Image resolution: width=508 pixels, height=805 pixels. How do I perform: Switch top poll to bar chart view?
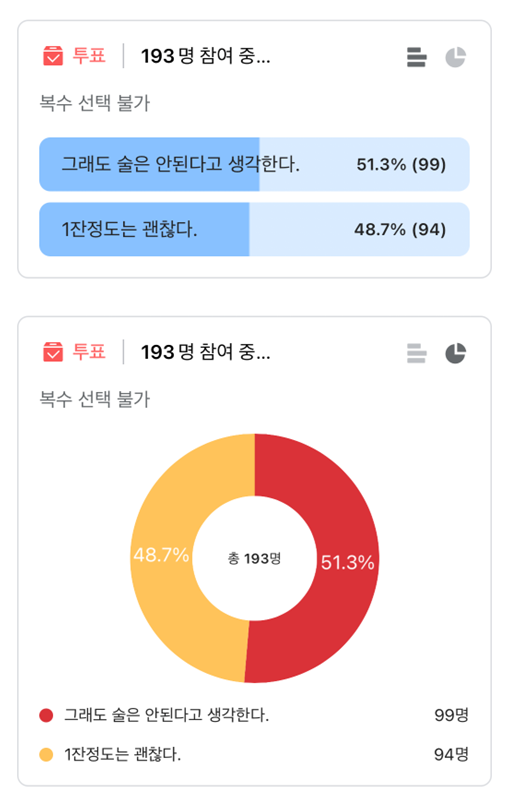416,57
